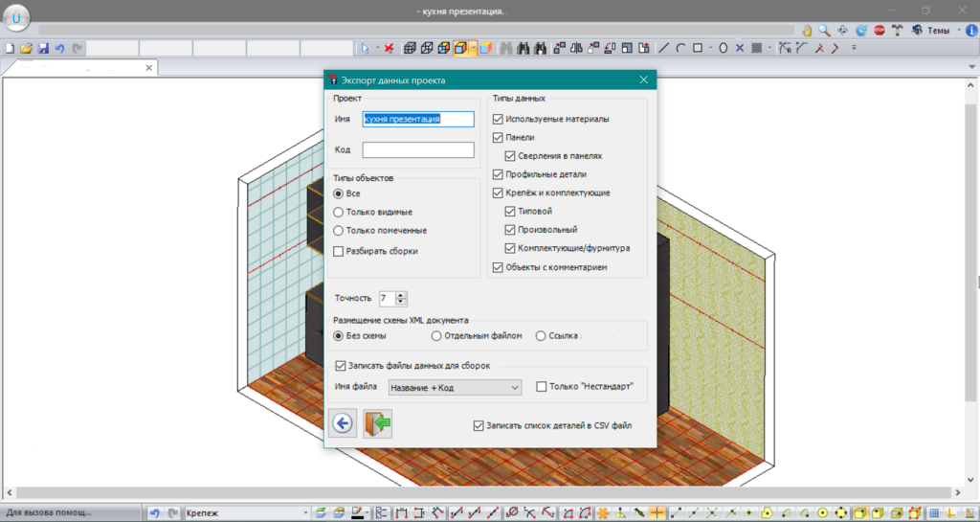
Task: Click the blue undo arrow icon
Action: click(59, 48)
